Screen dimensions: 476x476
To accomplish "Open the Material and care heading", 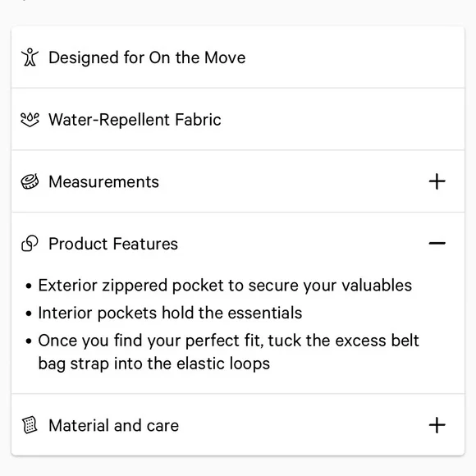I will [x=114, y=425].
